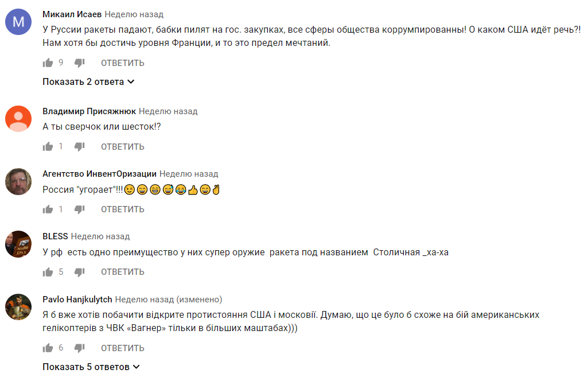Like the Агентство ИнвентОризации comment
The height and width of the screenshot is (385, 588).
[x=48, y=209]
